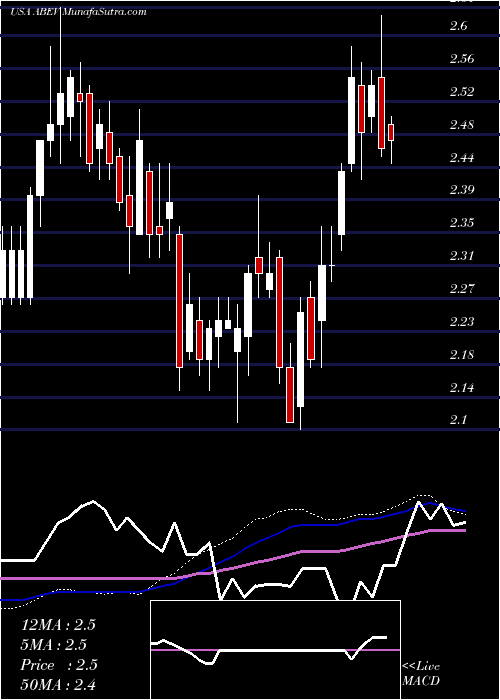Click the 2.18 price axis label

coord(462,355)
